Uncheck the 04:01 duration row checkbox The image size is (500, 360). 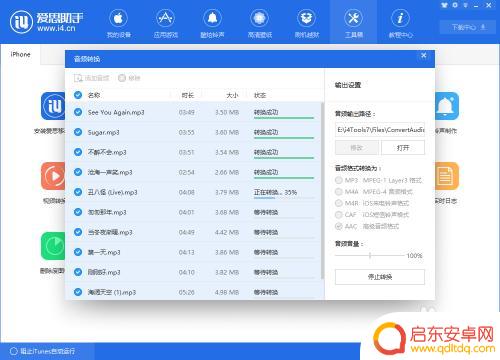78,212
